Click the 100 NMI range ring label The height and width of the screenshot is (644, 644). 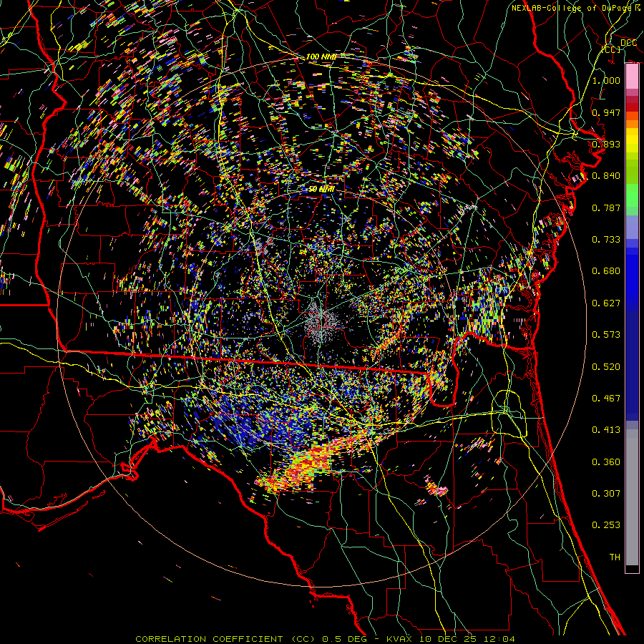321,57
